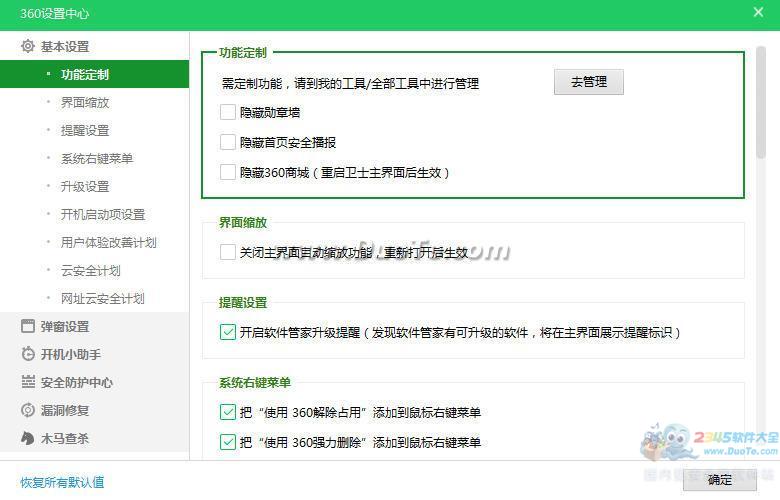780x500 pixels.
Task: Select 界面缩放 in the sidebar
Action: 85,102
